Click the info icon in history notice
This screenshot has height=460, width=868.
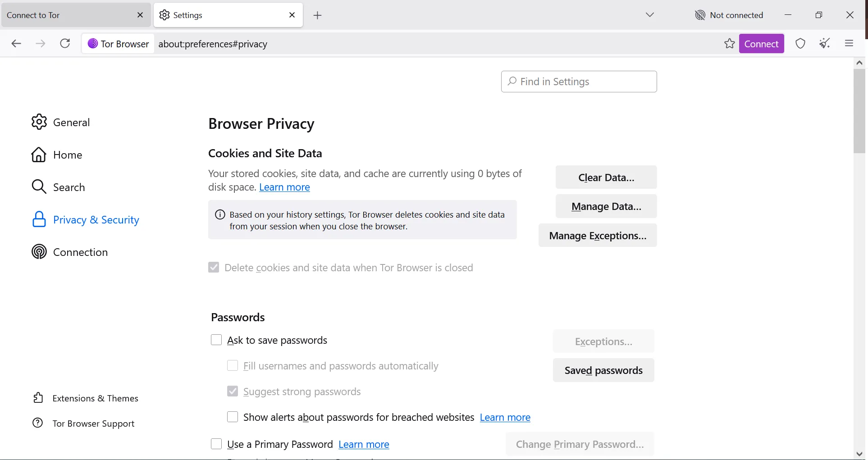[220, 214]
